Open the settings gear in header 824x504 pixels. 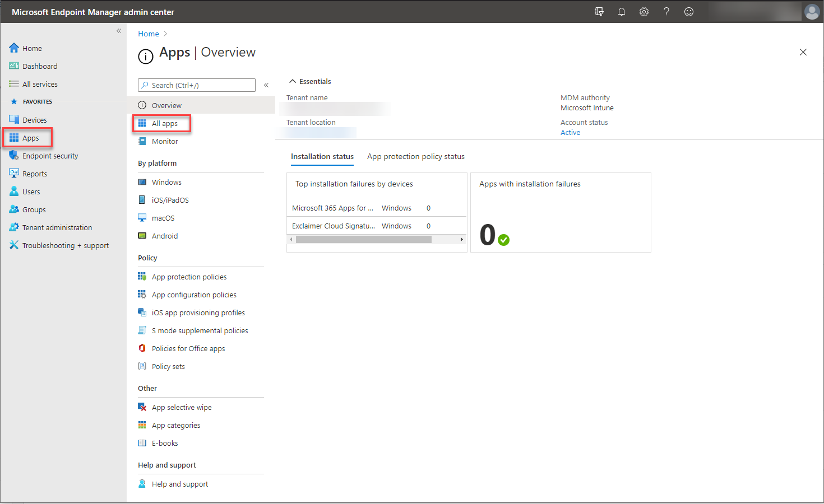pyautogui.click(x=644, y=12)
